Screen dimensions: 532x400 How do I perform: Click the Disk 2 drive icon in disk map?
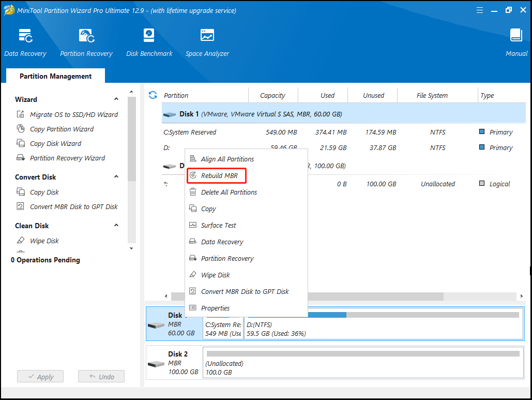[156, 364]
